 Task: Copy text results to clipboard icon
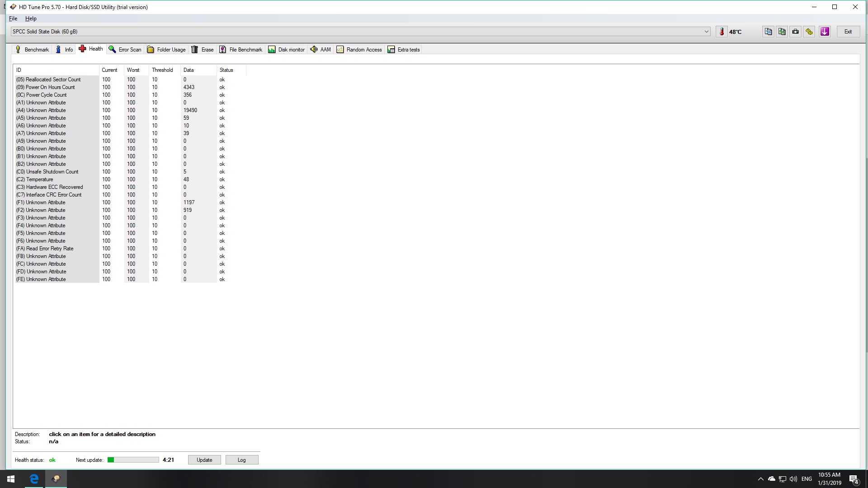[768, 32]
